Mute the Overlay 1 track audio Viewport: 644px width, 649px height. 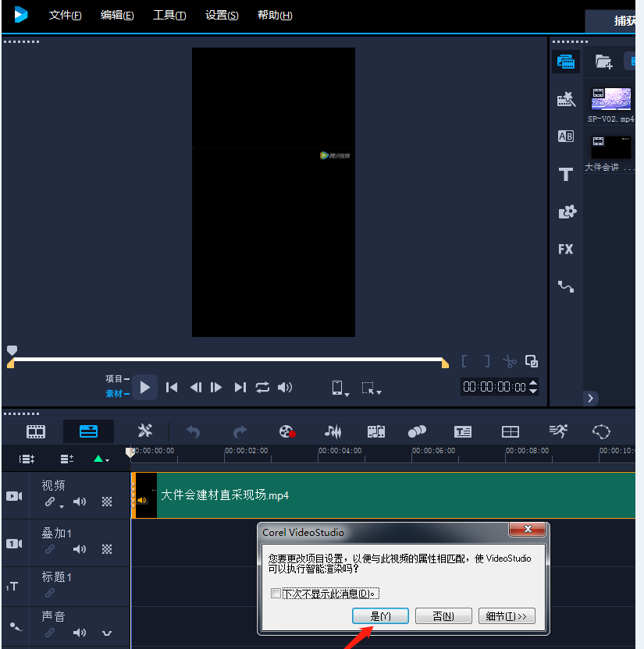click(80, 549)
